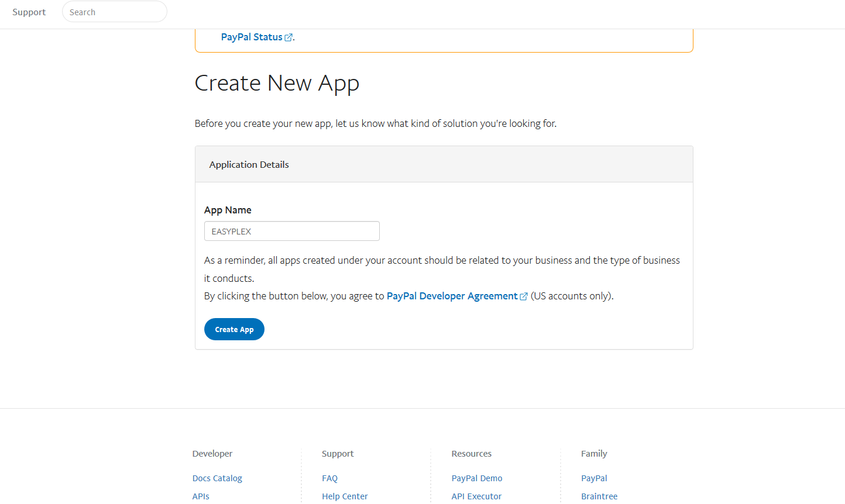Select the App Name field showing EASYPLEX
Screen dimensions: 845x504
[x=291, y=231]
